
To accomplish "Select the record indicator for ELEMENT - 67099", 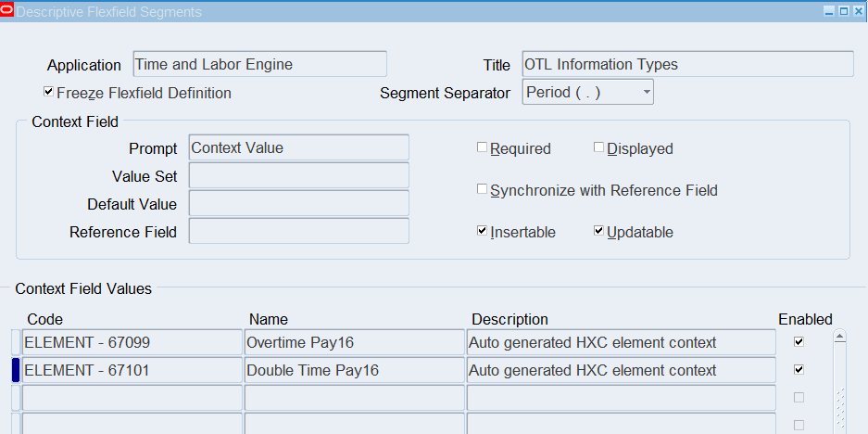I will coord(15,342).
